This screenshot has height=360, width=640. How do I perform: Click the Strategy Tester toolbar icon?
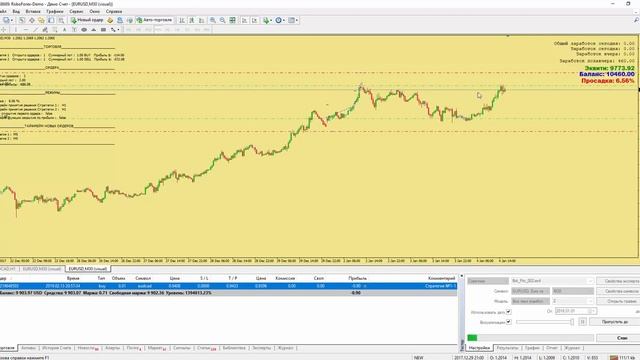(61, 20)
